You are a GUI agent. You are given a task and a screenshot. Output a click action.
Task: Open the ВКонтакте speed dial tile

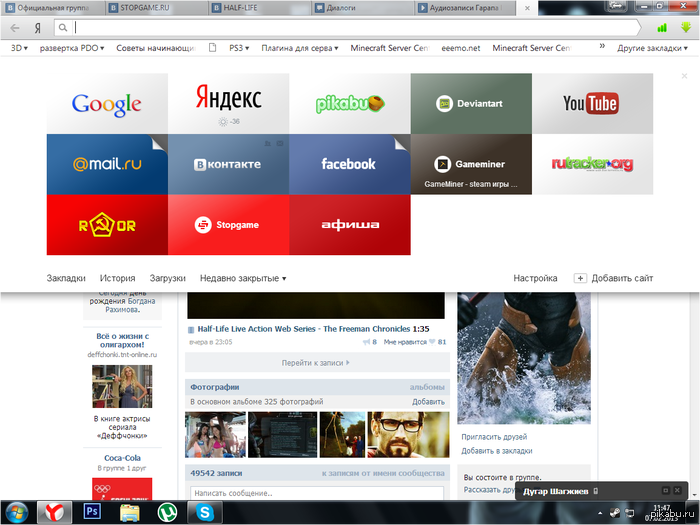point(229,164)
